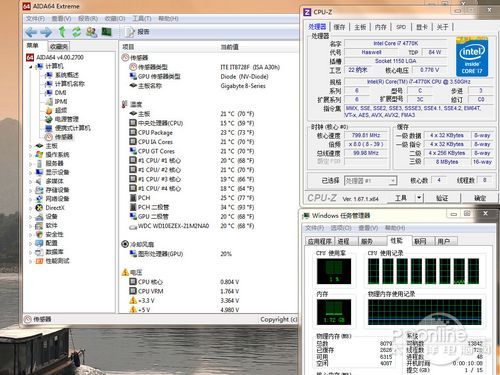Open the 数据库 tree node
Viewport: 500px width, 375px height.
(54, 252)
